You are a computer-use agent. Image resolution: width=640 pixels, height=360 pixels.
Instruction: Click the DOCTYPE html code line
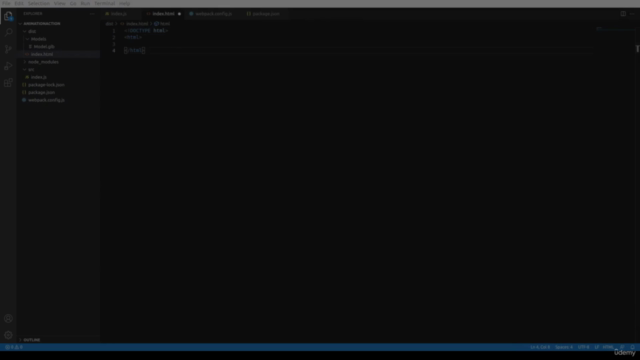[146, 31]
